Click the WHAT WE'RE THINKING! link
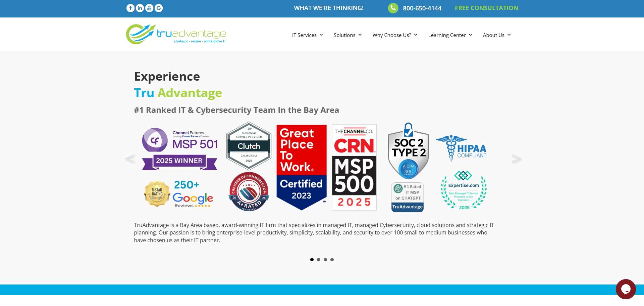The image size is (644, 306). [329, 8]
